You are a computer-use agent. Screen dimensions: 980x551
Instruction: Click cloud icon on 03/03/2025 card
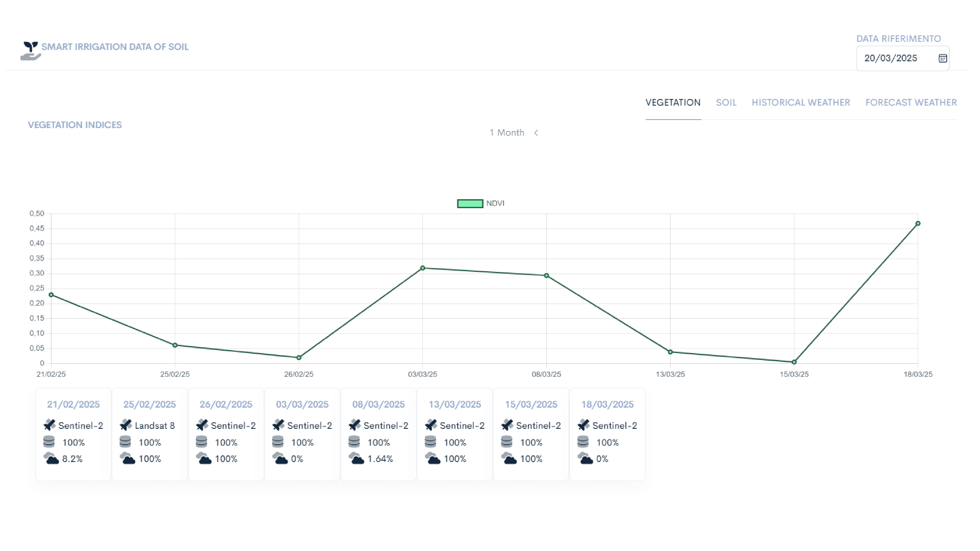coord(280,458)
